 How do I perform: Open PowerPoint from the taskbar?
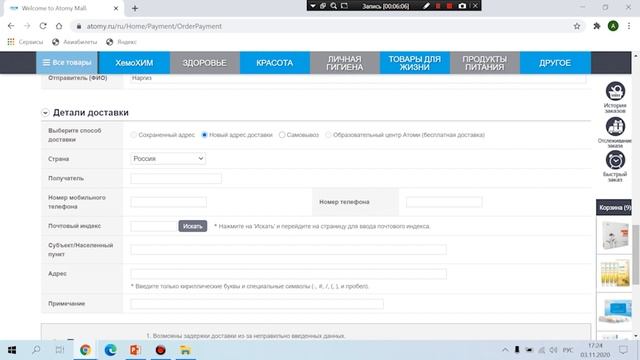(135, 350)
